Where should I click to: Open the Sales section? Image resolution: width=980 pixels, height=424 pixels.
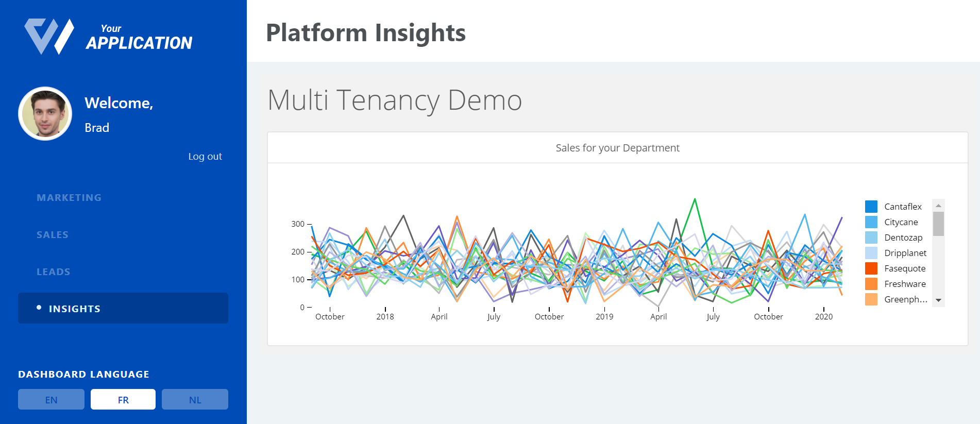click(x=53, y=234)
